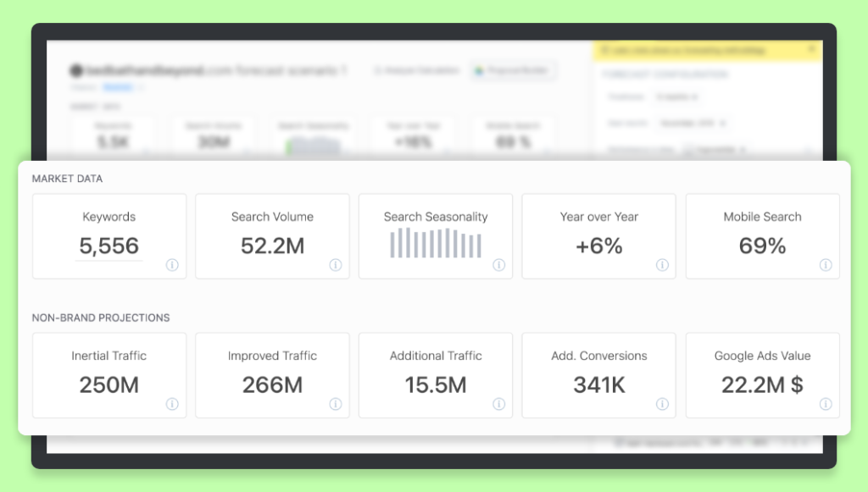Click the info icon on Mobile Search card

825,265
